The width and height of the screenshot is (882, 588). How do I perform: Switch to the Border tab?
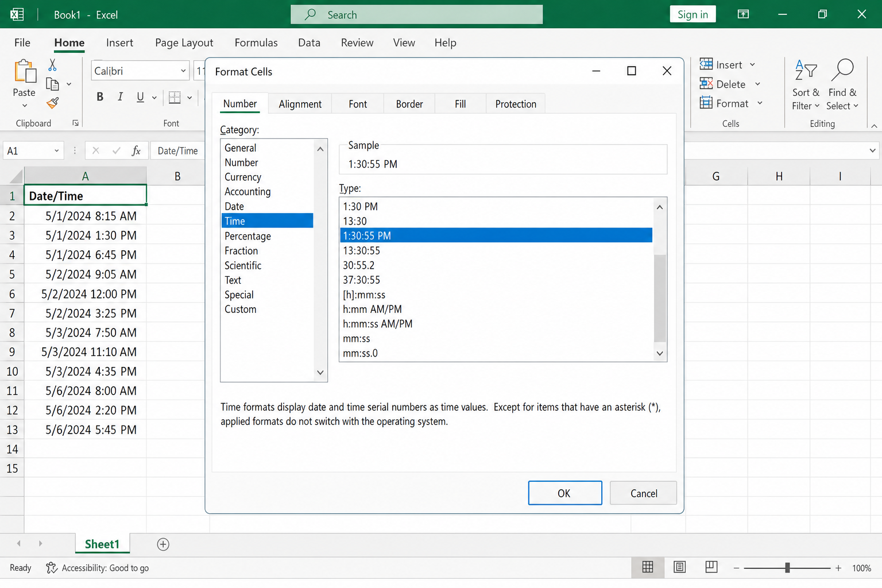409,104
